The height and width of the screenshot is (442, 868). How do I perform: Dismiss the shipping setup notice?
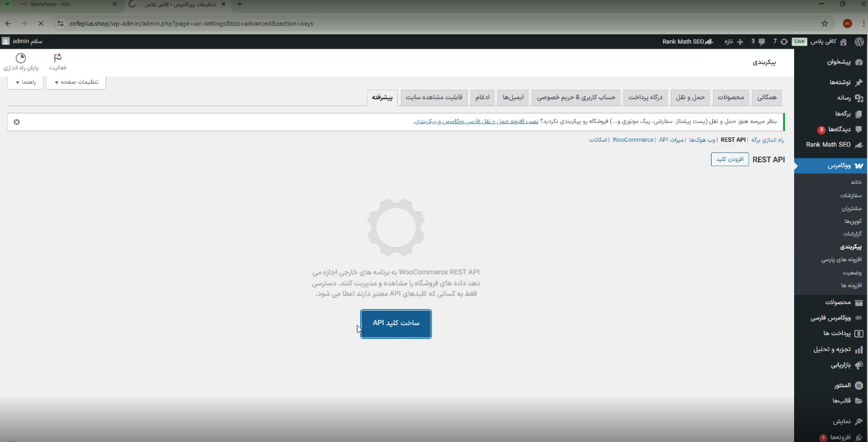point(16,121)
